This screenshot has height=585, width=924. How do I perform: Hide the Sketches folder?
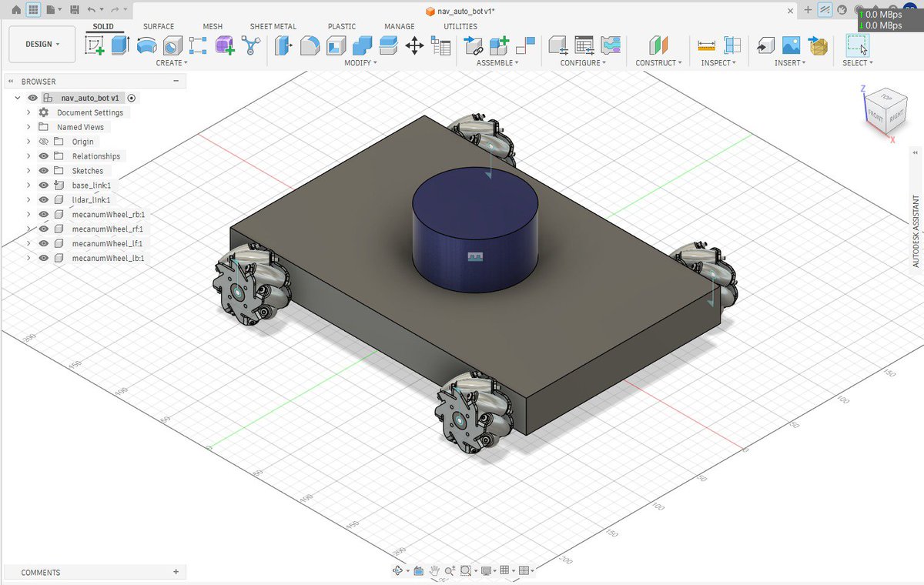(x=43, y=171)
